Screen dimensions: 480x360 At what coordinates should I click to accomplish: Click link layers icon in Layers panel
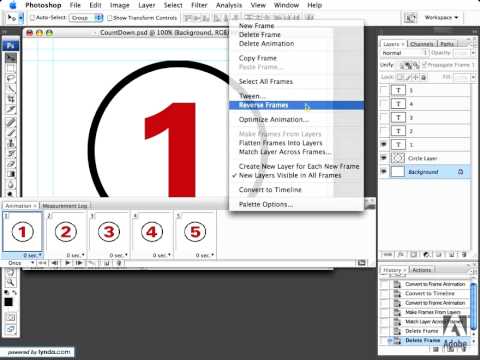point(388,254)
